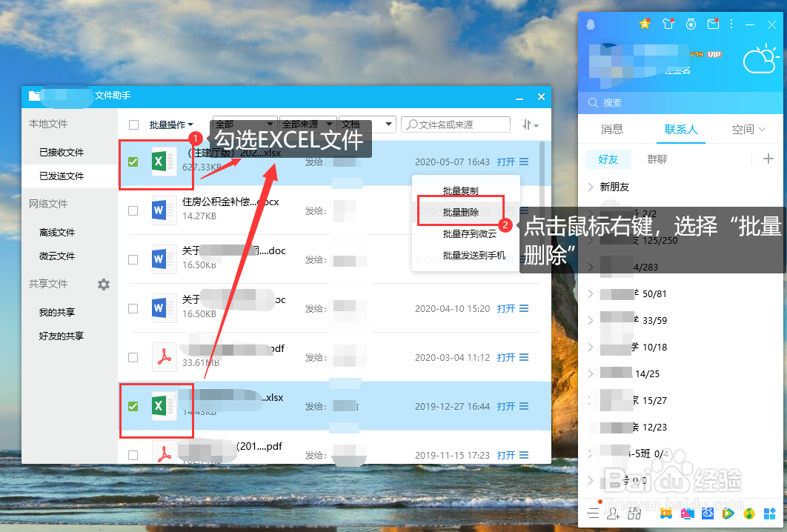This screenshot has width=787, height=532.
Task: Click the medal icon in QQ header
Action: coord(691,24)
